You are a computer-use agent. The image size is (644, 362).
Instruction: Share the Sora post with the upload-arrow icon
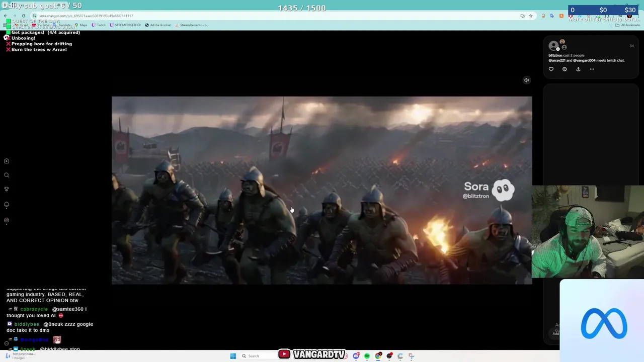click(x=578, y=69)
